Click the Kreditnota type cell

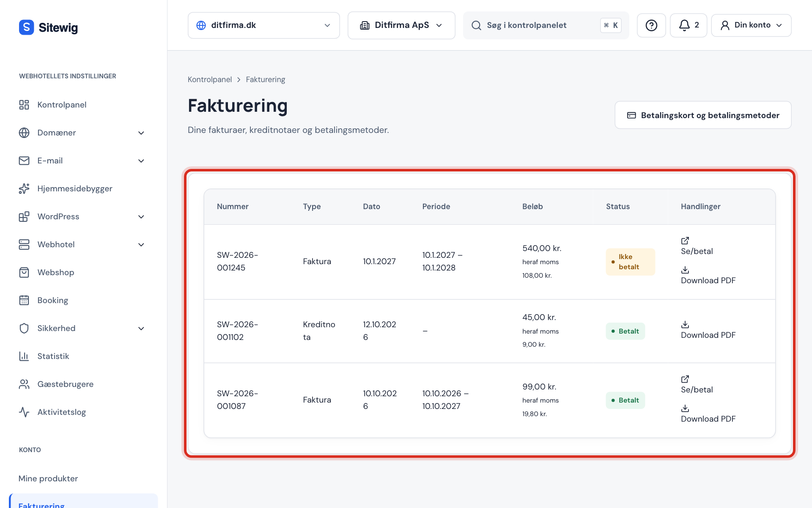coord(319,331)
